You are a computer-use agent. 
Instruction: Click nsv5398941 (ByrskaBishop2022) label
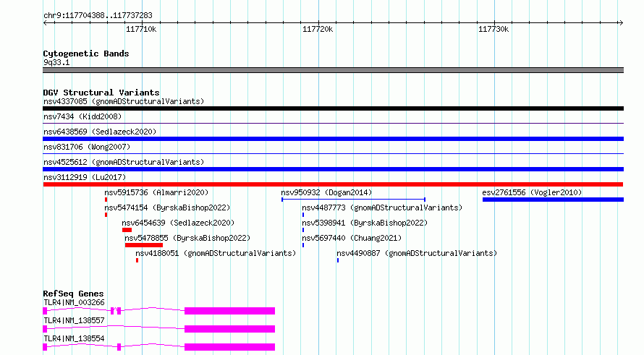point(365,223)
